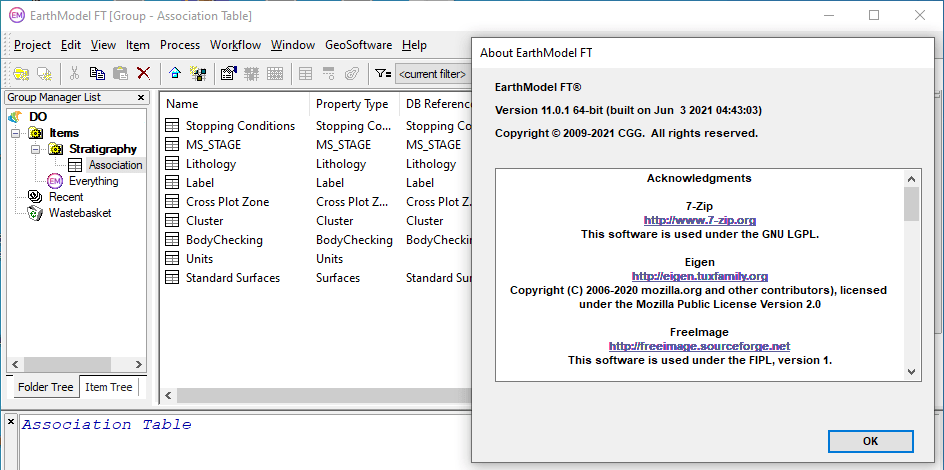
Task: Click the new group folder toolbar icon
Action: (22, 73)
